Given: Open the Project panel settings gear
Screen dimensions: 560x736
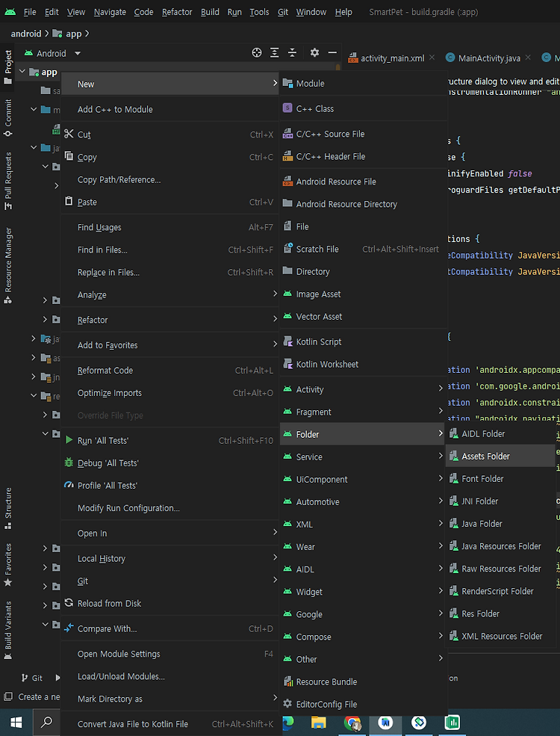Looking at the screenshot, I should coord(314,52).
